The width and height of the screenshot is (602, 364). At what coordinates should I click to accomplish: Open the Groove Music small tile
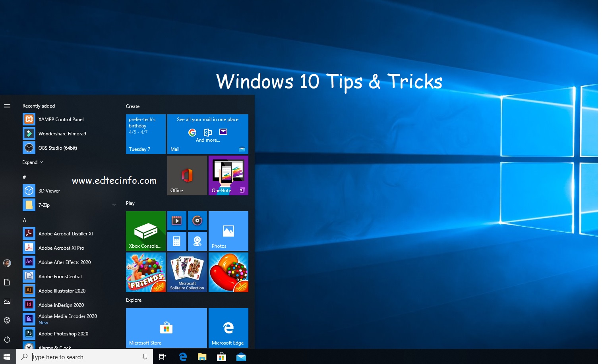197,220
